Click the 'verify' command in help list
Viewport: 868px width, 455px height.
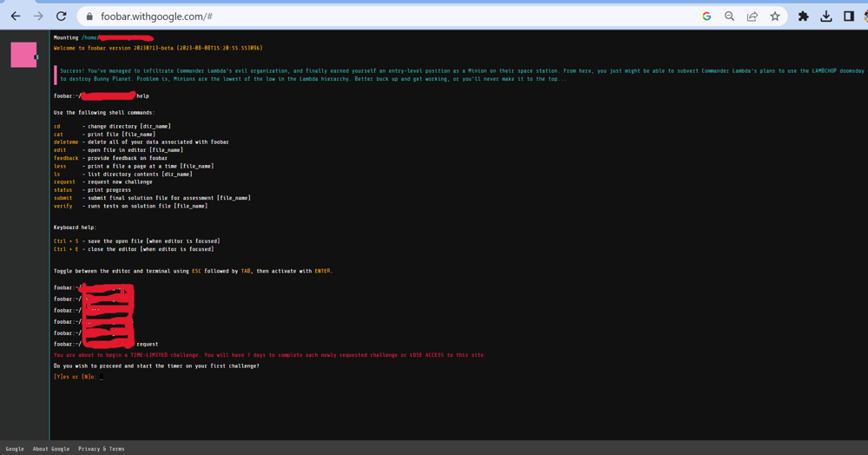[x=63, y=206]
